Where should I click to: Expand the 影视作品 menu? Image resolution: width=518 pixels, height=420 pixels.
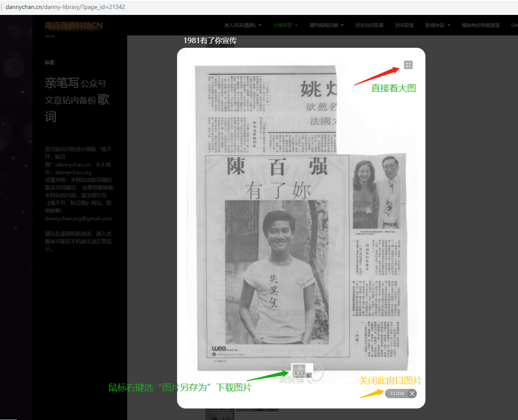[438, 25]
